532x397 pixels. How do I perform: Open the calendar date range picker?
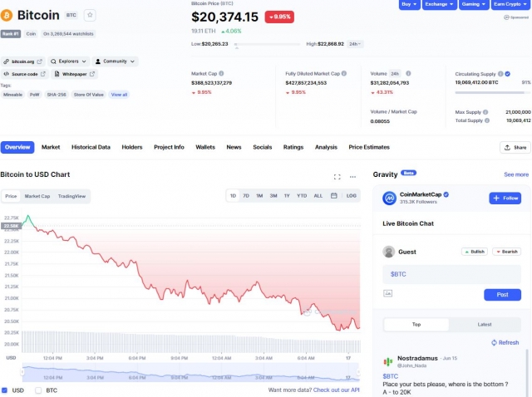pyautogui.click(x=334, y=196)
